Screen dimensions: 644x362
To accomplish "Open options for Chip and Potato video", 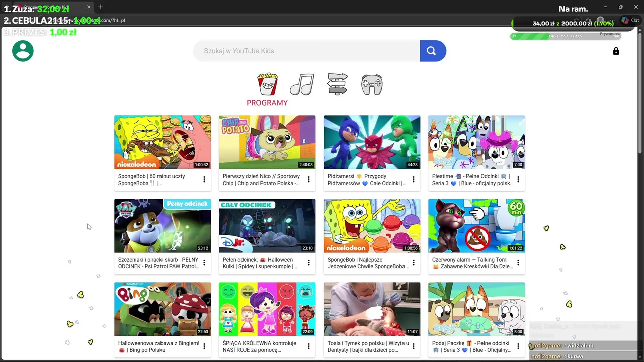I will (x=309, y=179).
